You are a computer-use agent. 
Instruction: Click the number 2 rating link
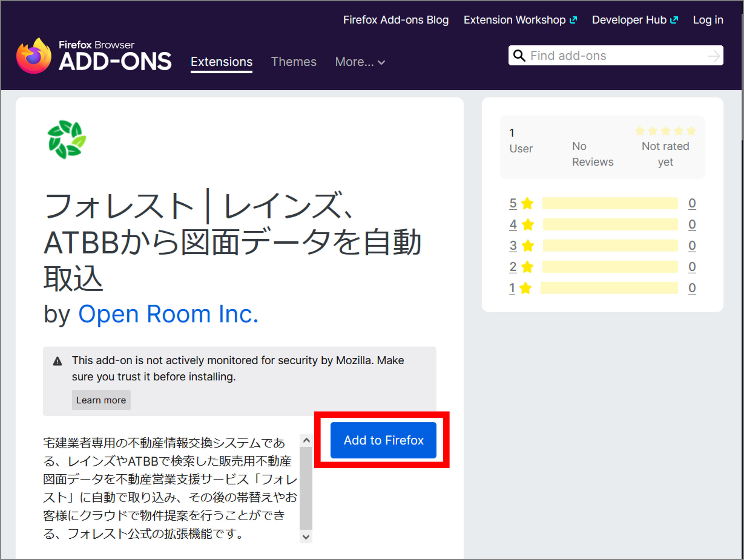tap(513, 267)
